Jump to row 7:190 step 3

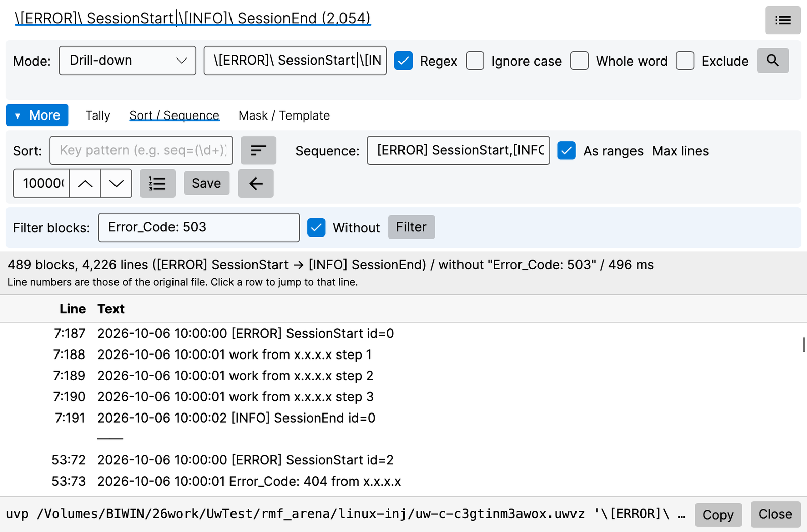403,397
